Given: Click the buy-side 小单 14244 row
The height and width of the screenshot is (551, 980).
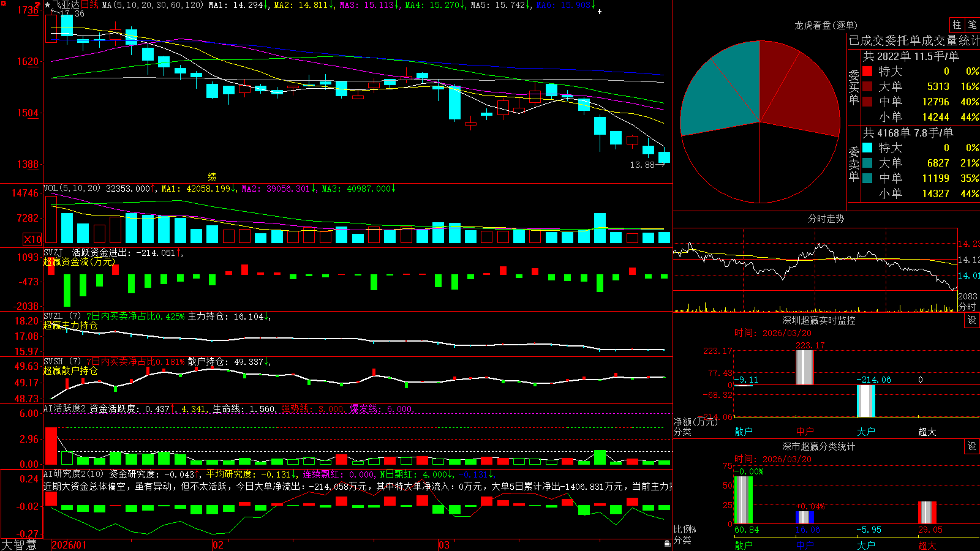Looking at the screenshot, I should click(x=921, y=117).
